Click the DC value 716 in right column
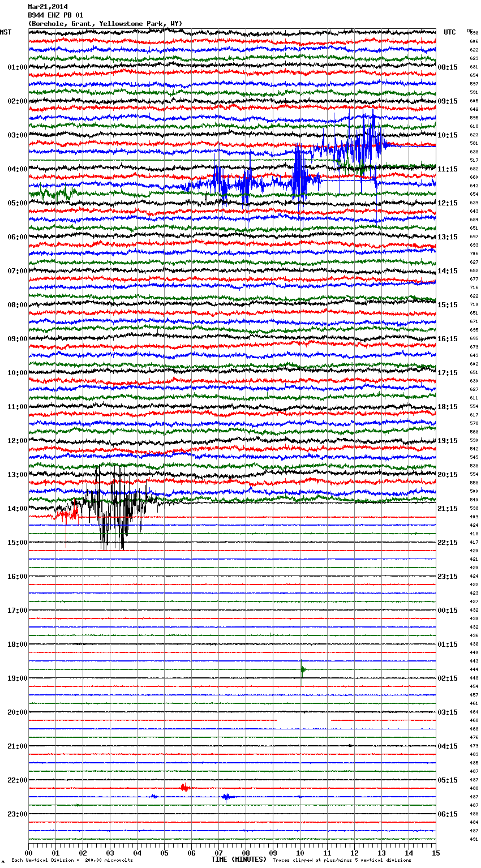The height and width of the screenshot is (868, 481). (474, 288)
